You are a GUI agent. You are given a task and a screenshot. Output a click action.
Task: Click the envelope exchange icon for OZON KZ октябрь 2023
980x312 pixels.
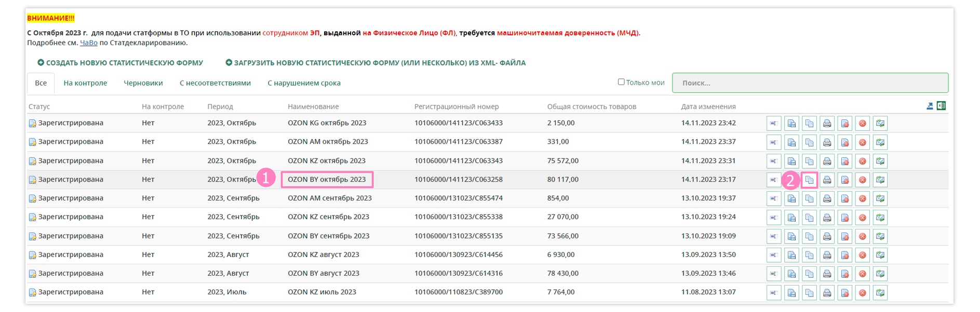click(880, 161)
